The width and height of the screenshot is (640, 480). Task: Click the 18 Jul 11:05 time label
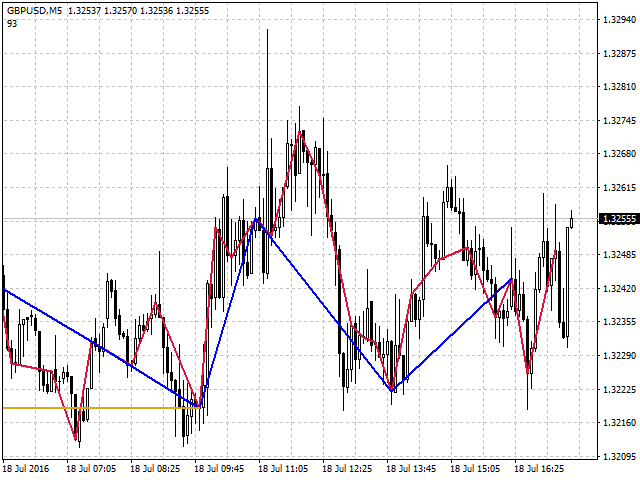click(x=283, y=468)
